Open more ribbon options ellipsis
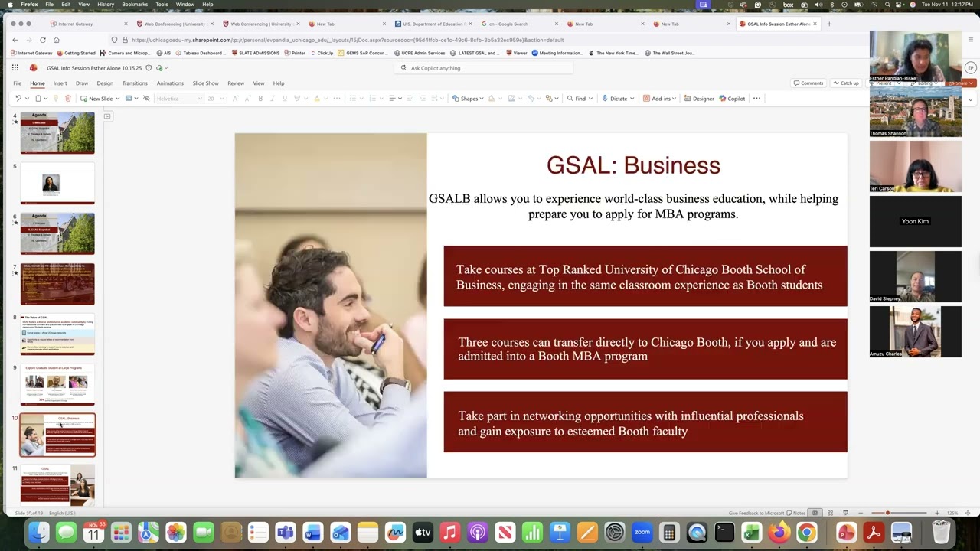 (756, 99)
